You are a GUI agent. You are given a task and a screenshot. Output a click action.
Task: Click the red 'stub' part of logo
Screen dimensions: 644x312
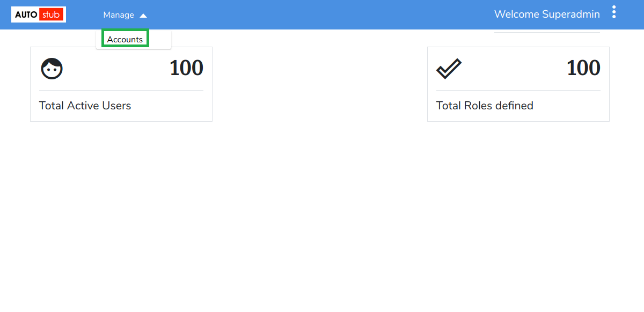coord(52,14)
